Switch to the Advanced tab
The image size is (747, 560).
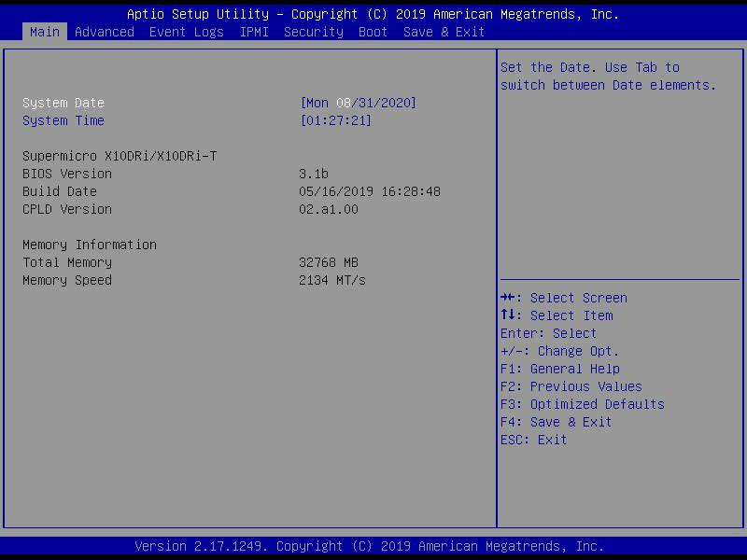click(x=105, y=32)
